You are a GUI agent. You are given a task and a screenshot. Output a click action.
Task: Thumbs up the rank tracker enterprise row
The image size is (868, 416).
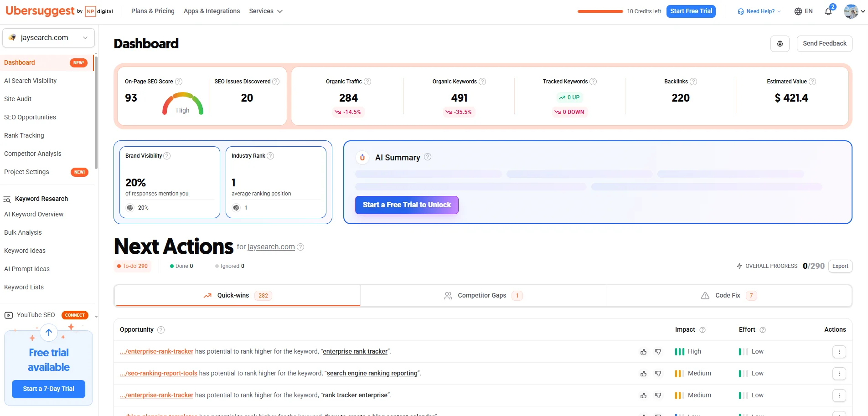click(x=644, y=395)
